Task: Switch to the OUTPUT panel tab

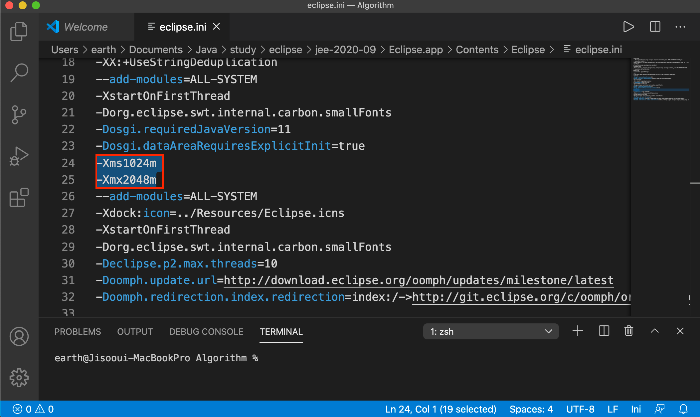Action: (x=135, y=332)
